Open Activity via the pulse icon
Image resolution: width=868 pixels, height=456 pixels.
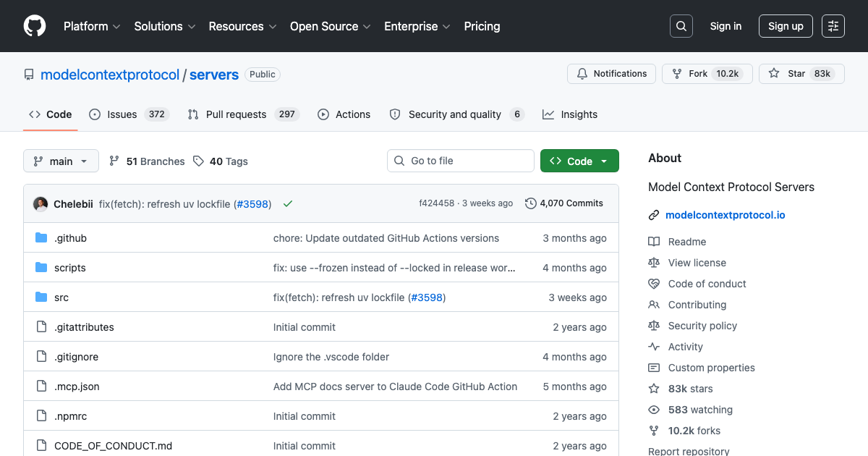[x=654, y=347]
